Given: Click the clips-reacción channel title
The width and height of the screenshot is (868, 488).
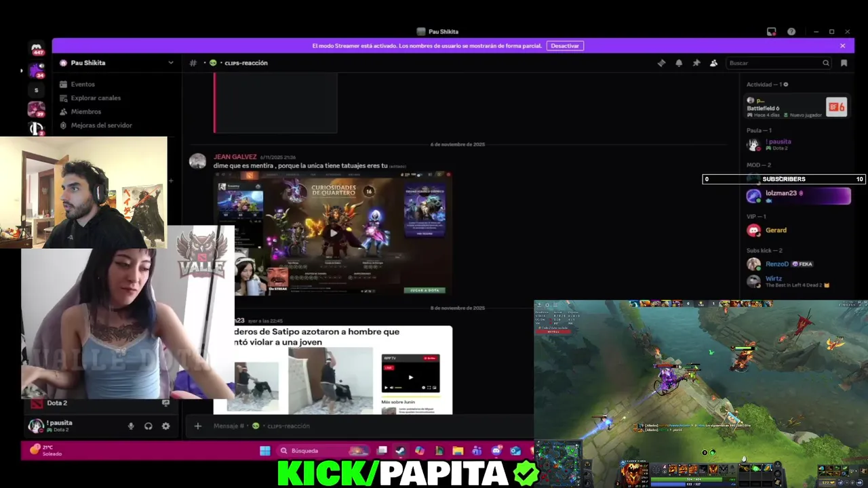Looking at the screenshot, I should point(245,63).
